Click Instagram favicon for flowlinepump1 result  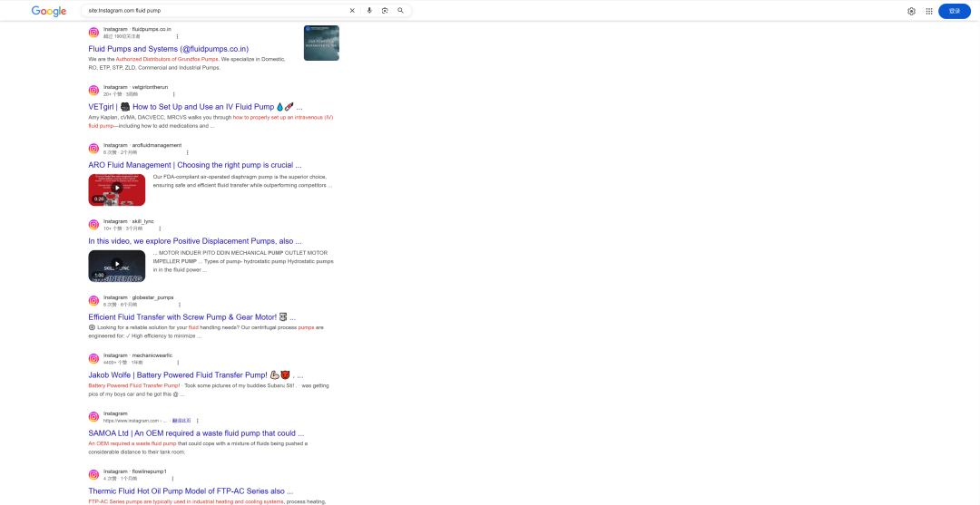pyautogui.click(x=93, y=475)
